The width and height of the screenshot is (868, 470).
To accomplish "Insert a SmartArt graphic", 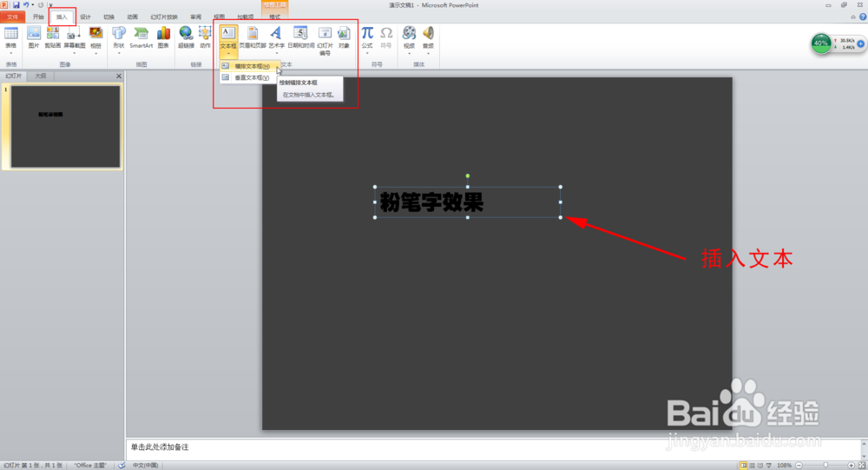I will click(141, 37).
